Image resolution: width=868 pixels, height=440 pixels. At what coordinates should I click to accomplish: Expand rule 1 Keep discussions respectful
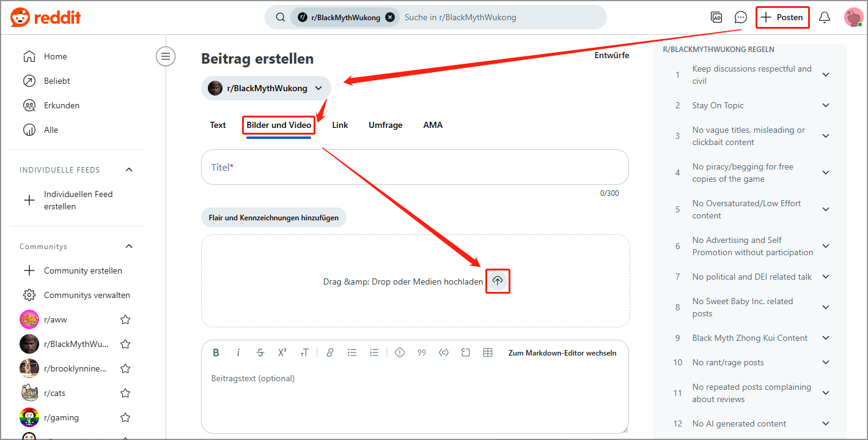(826, 75)
